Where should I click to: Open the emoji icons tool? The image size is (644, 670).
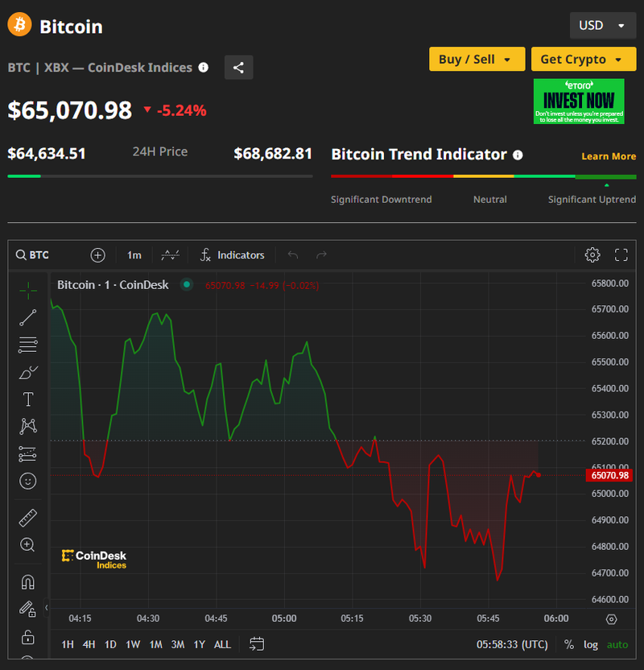click(27, 482)
